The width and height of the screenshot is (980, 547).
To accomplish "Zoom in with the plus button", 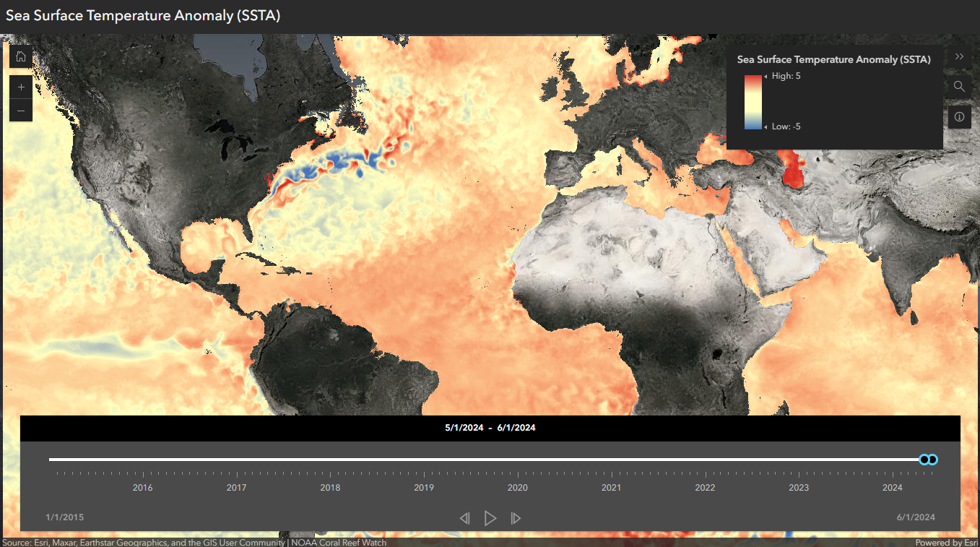I will [20, 87].
